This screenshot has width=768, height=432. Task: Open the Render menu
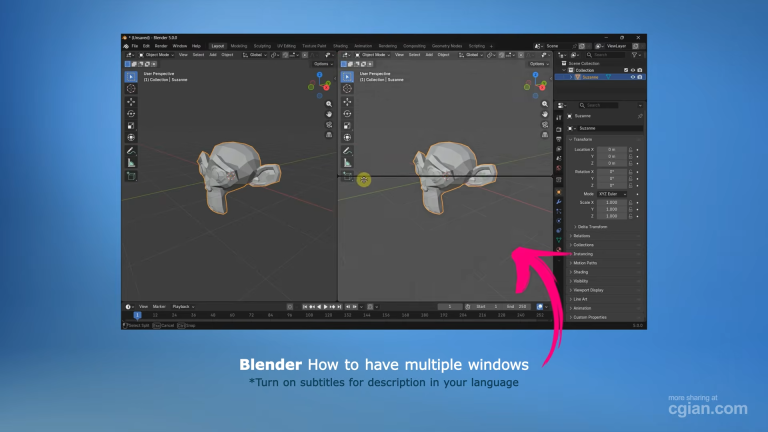click(161, 46)
